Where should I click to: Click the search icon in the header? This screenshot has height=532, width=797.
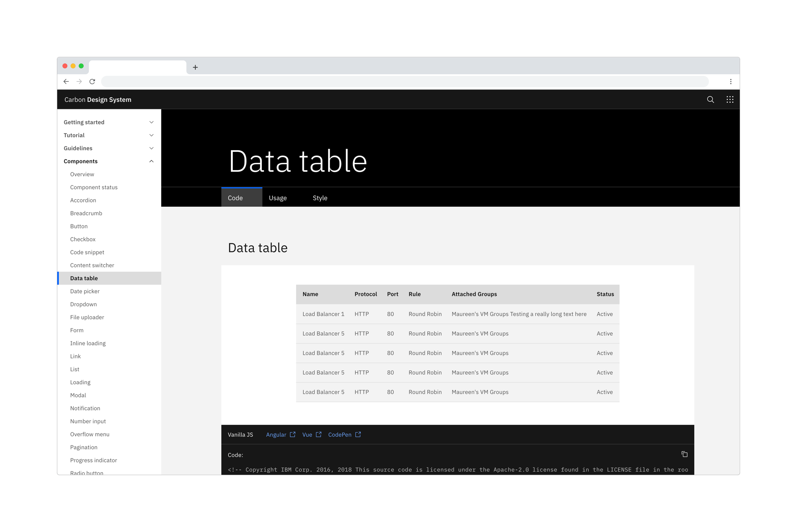click(710, 100)
